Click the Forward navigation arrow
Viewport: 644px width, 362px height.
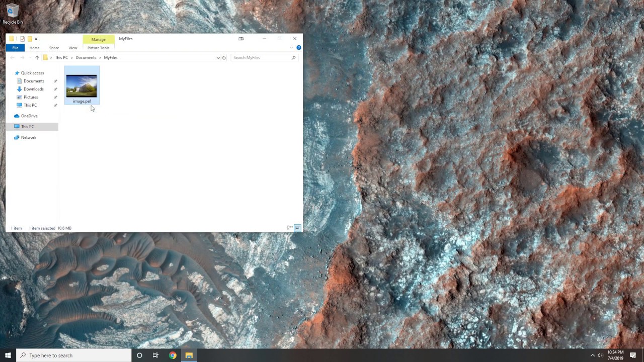[x=22, y=58]
